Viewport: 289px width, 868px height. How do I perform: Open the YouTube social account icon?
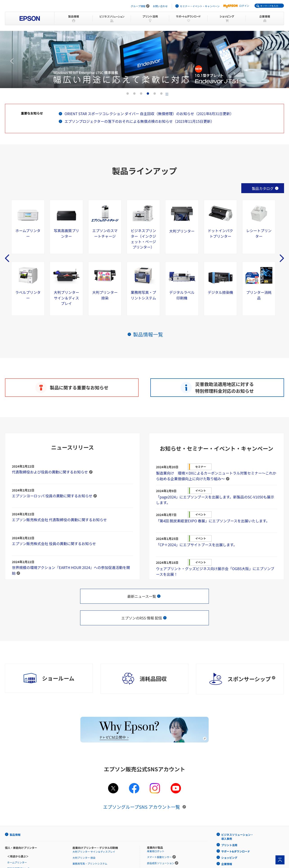[x=176, y=788]
